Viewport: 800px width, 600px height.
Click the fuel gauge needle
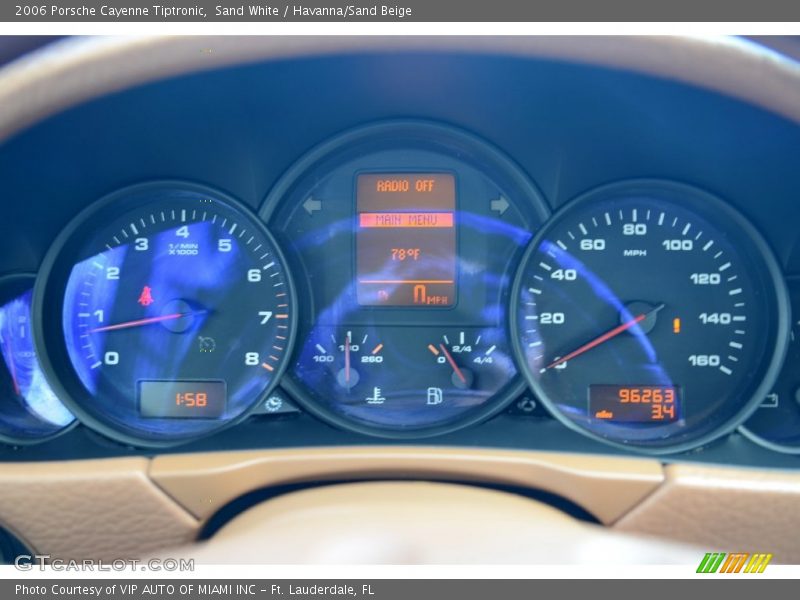point(453,363)
